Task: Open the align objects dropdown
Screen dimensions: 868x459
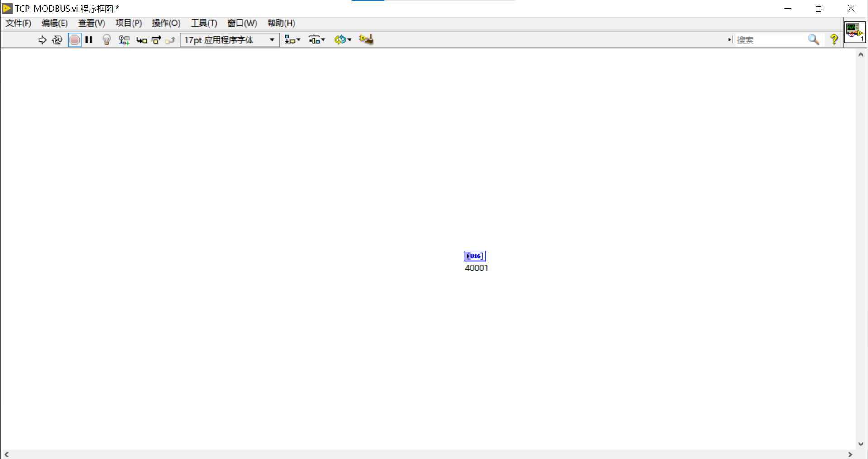Action: (x=293, y=40)
